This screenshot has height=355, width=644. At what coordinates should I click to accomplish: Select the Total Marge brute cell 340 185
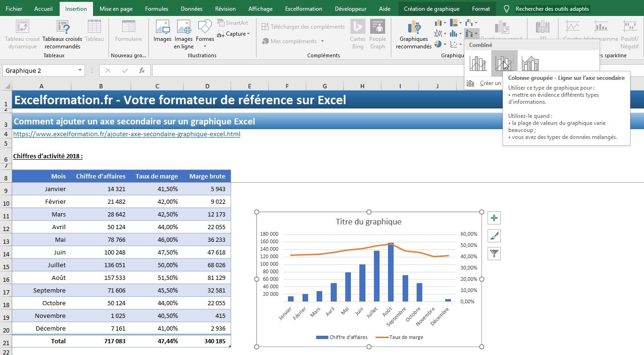[207, 341]
